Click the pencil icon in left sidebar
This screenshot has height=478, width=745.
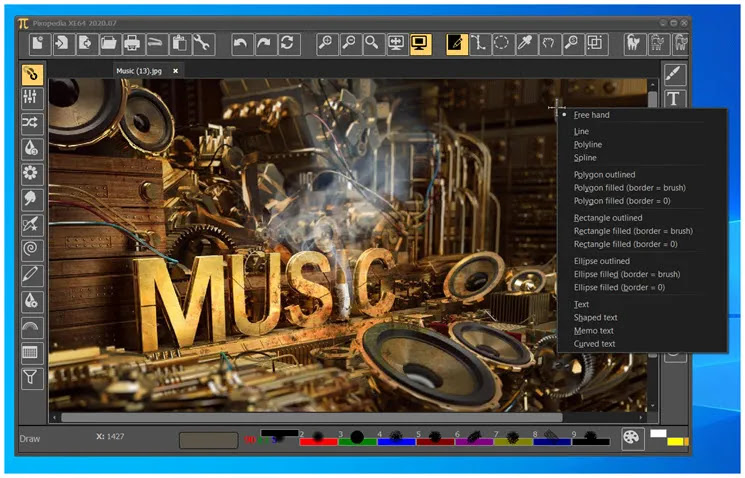(32, 275)
